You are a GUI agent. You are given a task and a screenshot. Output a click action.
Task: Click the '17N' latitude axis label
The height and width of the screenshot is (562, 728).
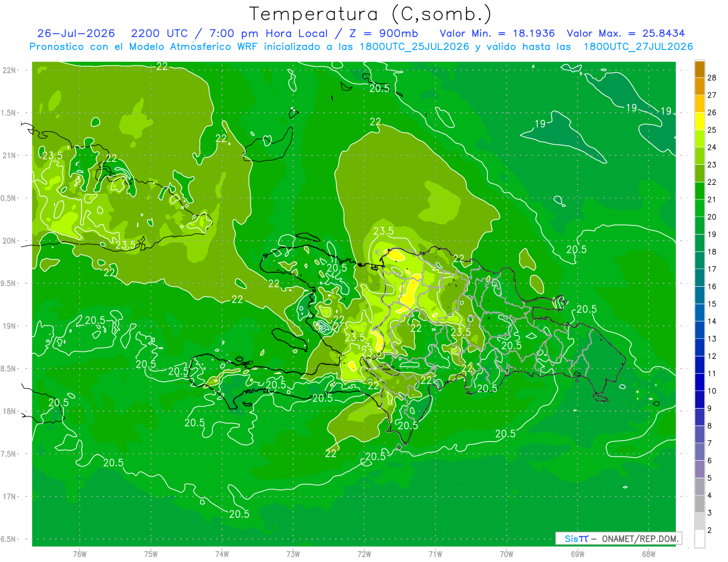click(x=9, y=497)
